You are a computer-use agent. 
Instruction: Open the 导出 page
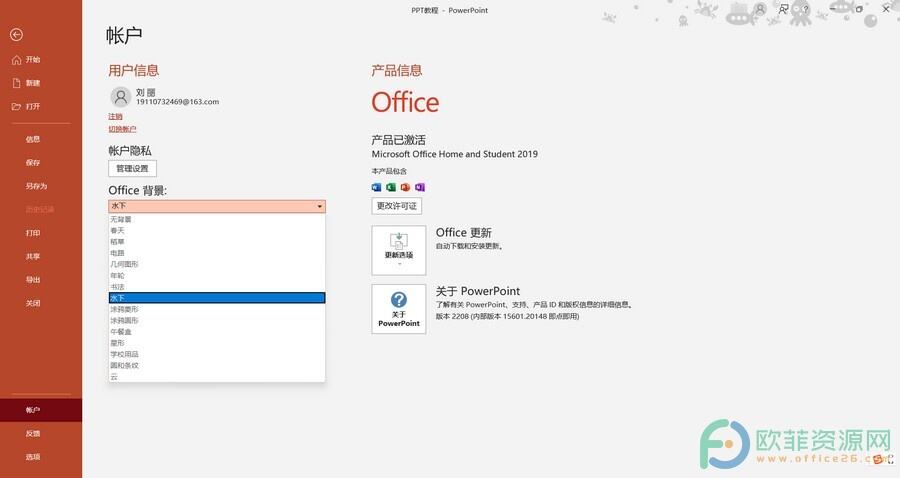(33, 280)
